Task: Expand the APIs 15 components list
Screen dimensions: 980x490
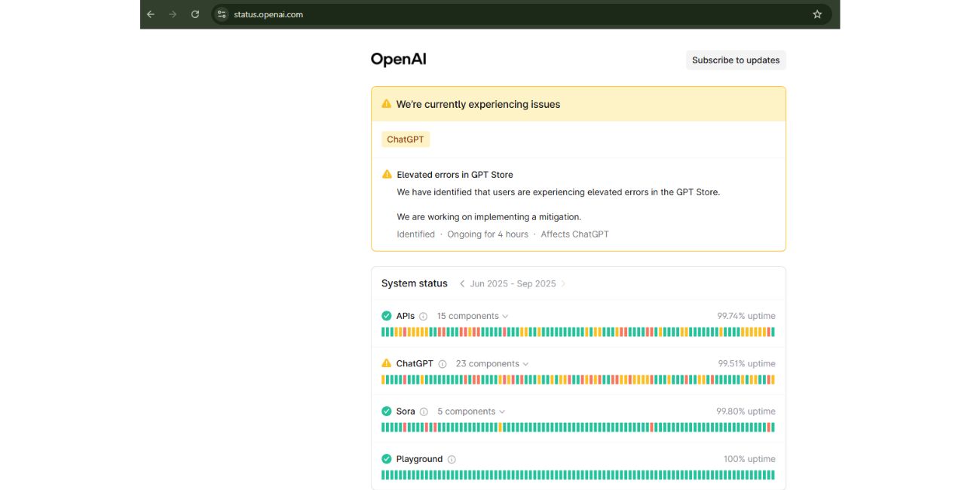Action: point(473,317)
